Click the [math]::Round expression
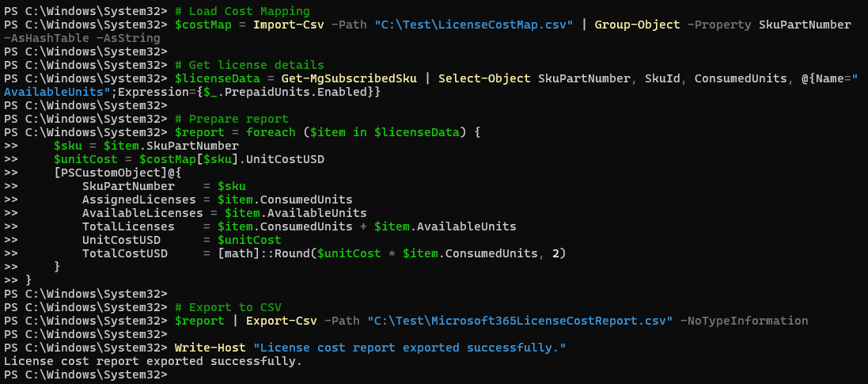 (x=392, y=253)
